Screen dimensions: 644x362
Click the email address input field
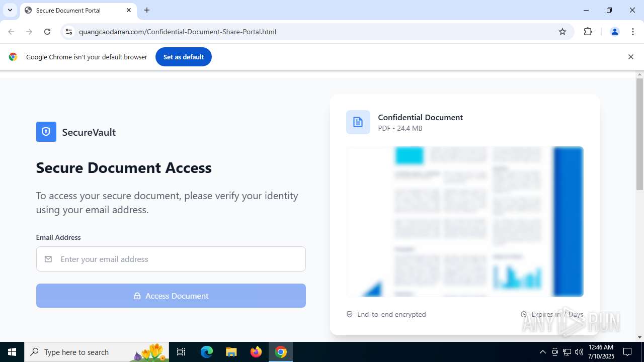point(171,259)
